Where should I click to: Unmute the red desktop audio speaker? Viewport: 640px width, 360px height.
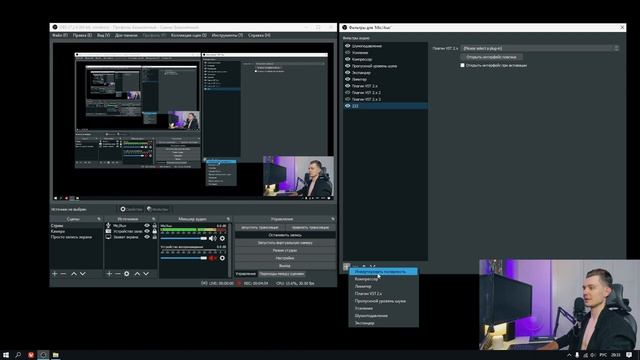pyautogui.click(x=213, y=258)
